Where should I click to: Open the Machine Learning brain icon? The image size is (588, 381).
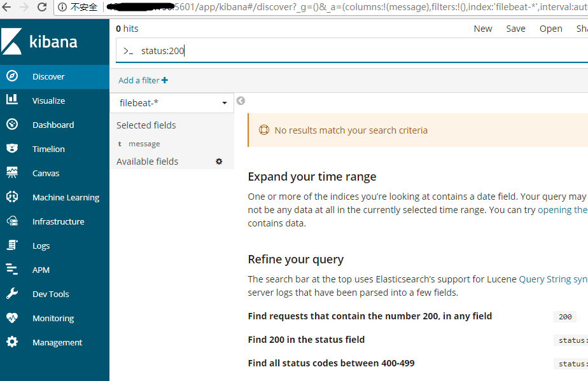click(x=12, y=197)
